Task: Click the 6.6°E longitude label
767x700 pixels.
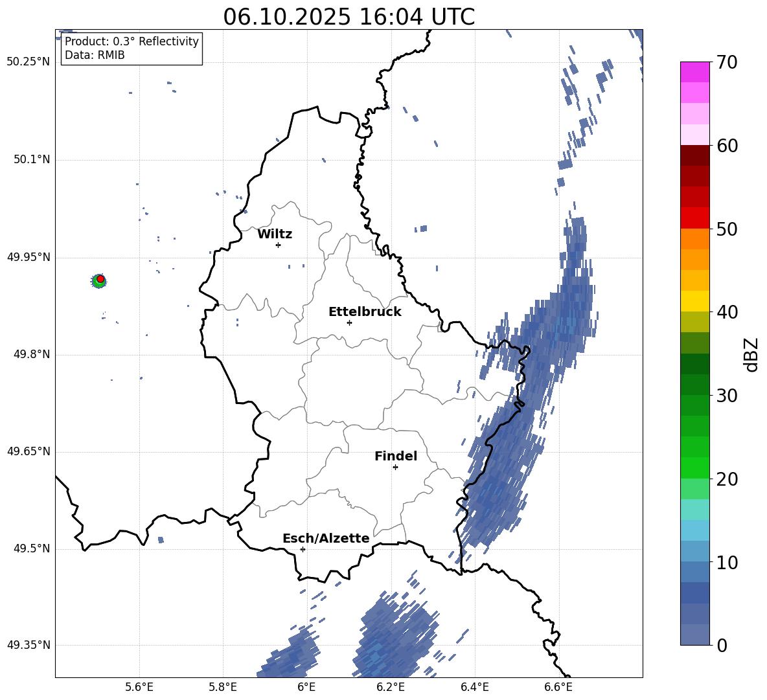Action: [558, 687]
